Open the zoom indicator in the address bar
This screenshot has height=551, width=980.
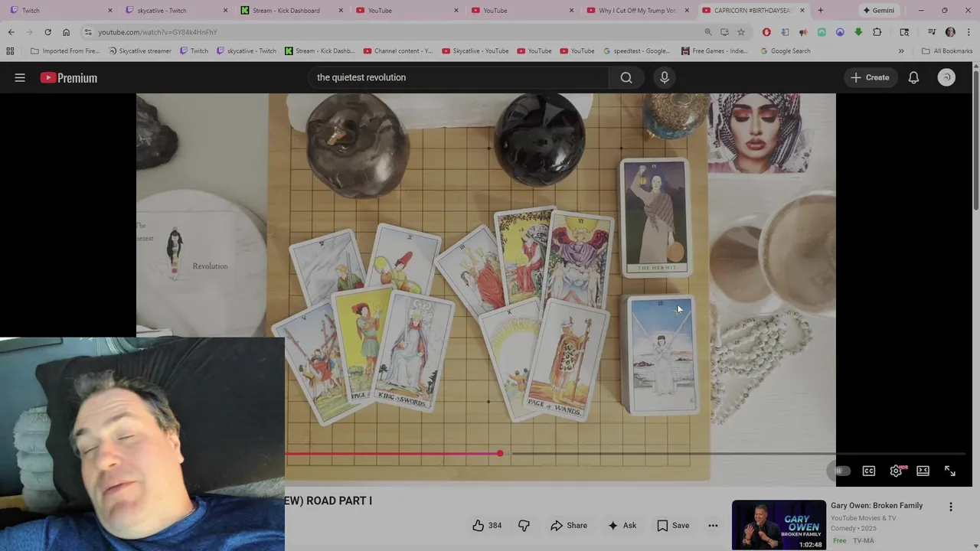[x=707, y=32]
